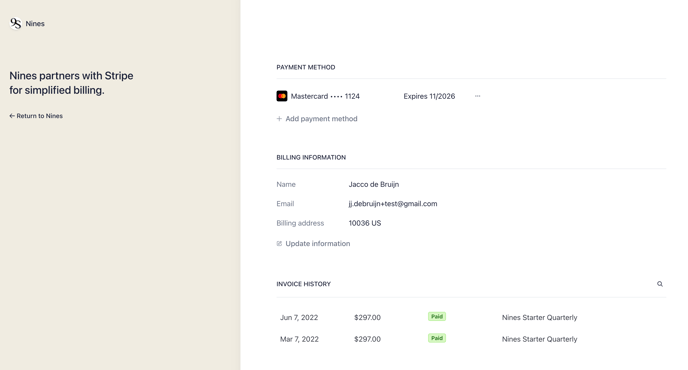Click Update information link text

click(318, 244)
